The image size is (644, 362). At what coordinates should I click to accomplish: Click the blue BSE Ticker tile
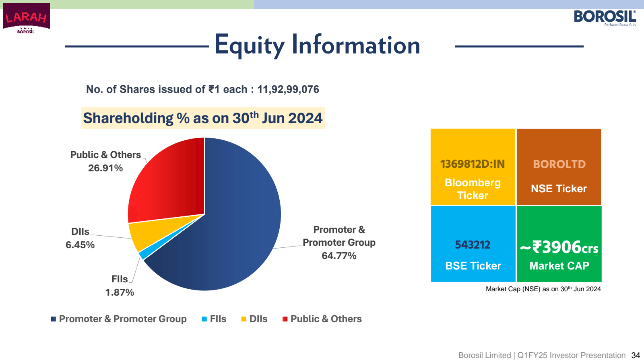(x=473, y=244)
